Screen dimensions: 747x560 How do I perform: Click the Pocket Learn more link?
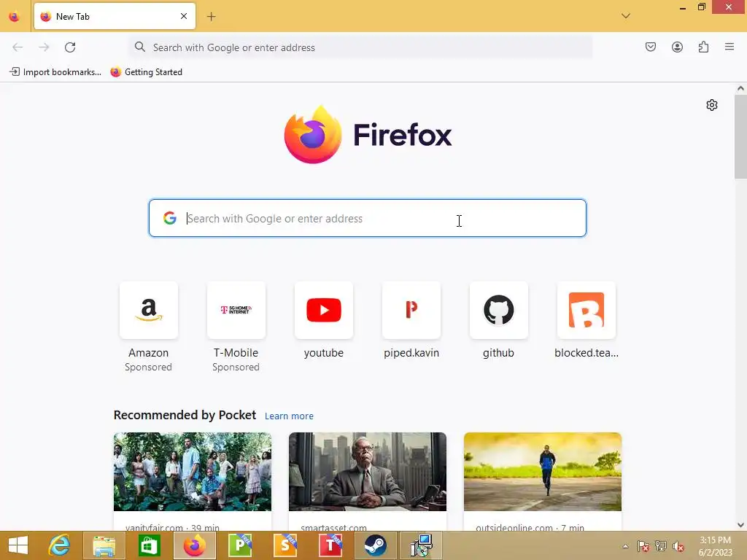pos(289,416)
